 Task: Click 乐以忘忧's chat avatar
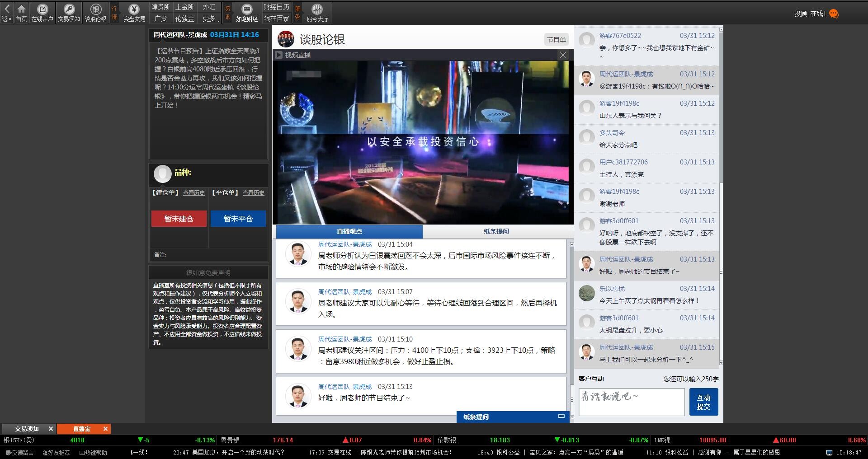(587, 293)
